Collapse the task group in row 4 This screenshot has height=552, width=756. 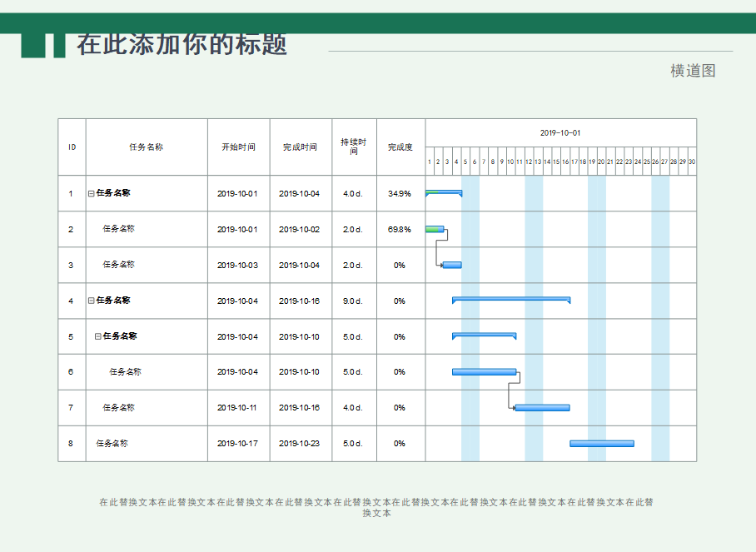[x=91, y=301]
